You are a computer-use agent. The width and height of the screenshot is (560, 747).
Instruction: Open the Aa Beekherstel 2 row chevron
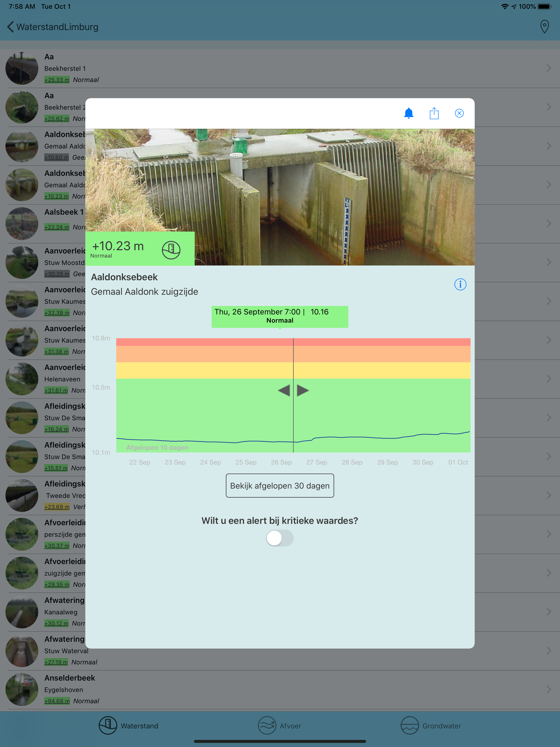pyautogui.click(x=549, y=107)
